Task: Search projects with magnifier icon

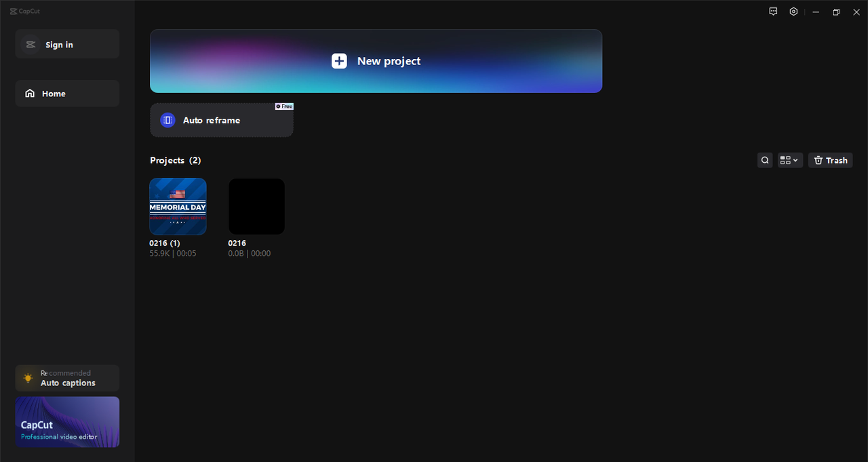Action: 765,160
